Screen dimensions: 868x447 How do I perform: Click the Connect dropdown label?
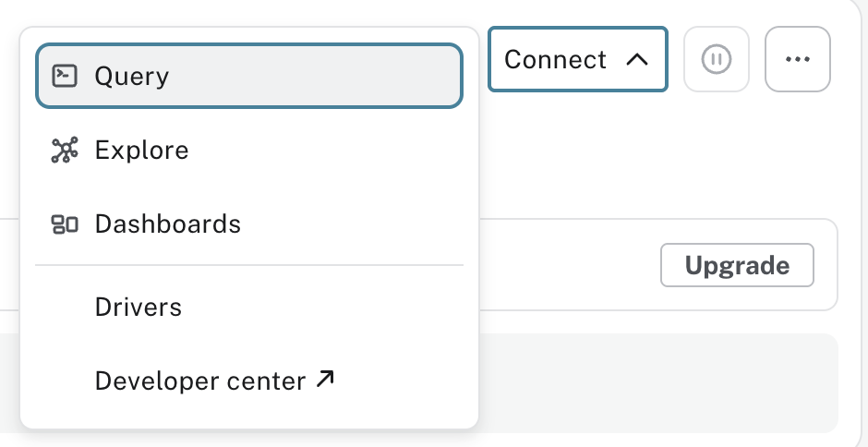tap(555, 60)
